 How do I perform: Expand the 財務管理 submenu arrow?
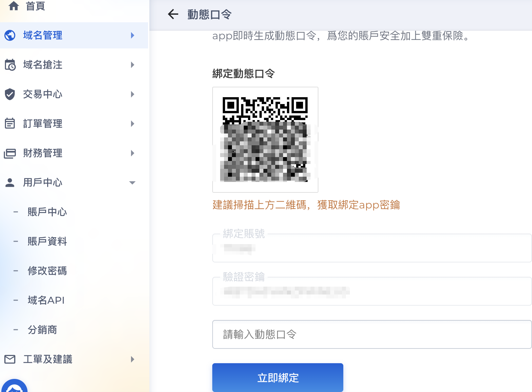click(x=132, y=153)
